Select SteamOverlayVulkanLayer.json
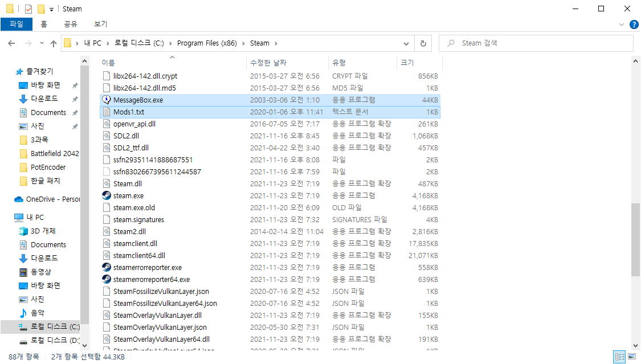This screenshot has width=641, height=364. 160,327
